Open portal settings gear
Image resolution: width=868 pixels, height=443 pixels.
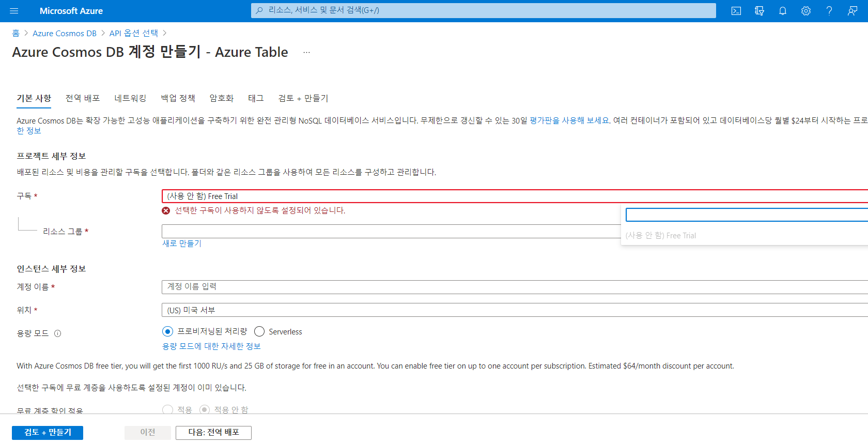click(x=806, y=11)
